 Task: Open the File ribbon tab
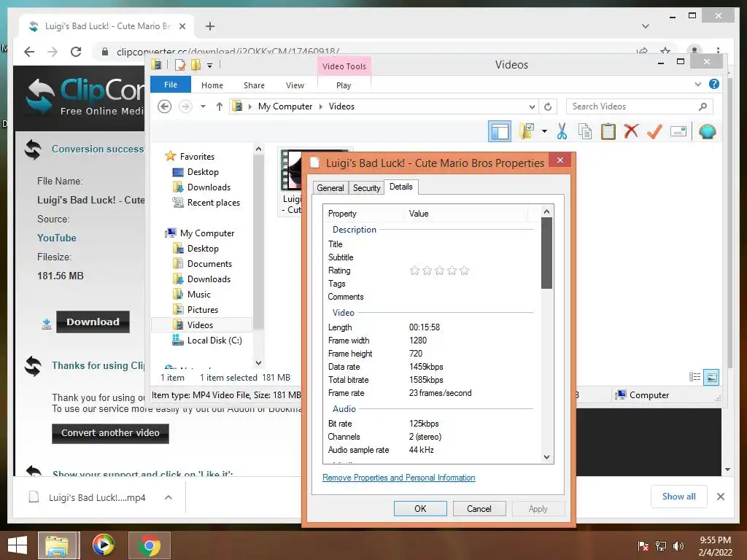171,85
